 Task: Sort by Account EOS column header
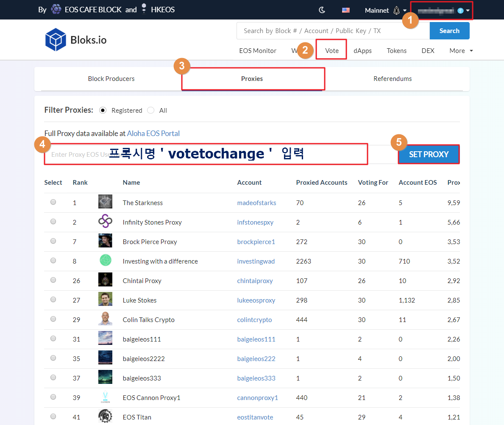418,183
